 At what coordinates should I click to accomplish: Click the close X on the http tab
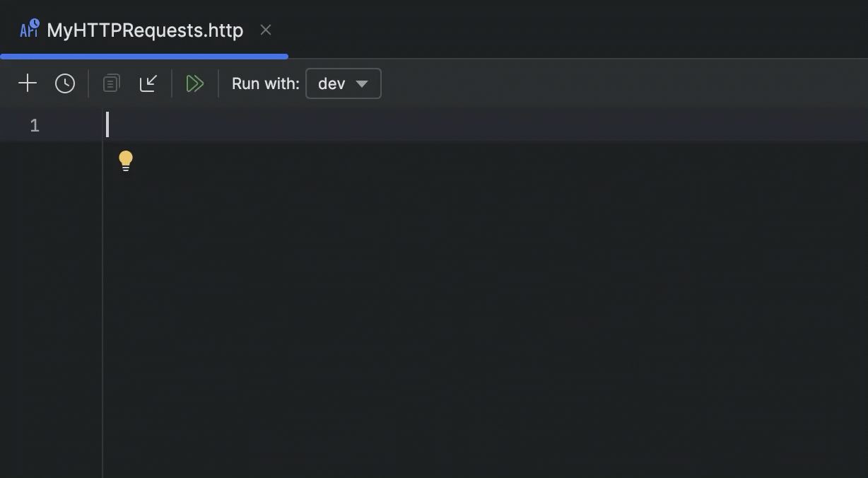(265, 30)
